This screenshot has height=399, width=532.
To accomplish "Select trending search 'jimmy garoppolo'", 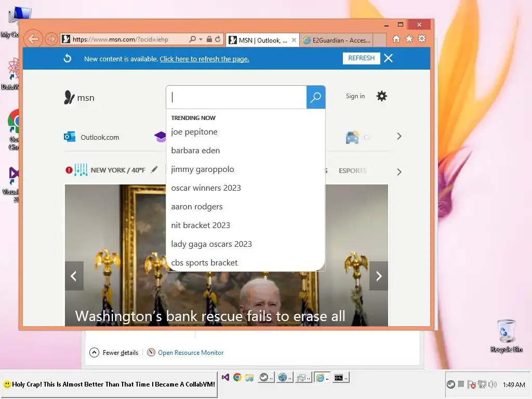I will [203, 169].
